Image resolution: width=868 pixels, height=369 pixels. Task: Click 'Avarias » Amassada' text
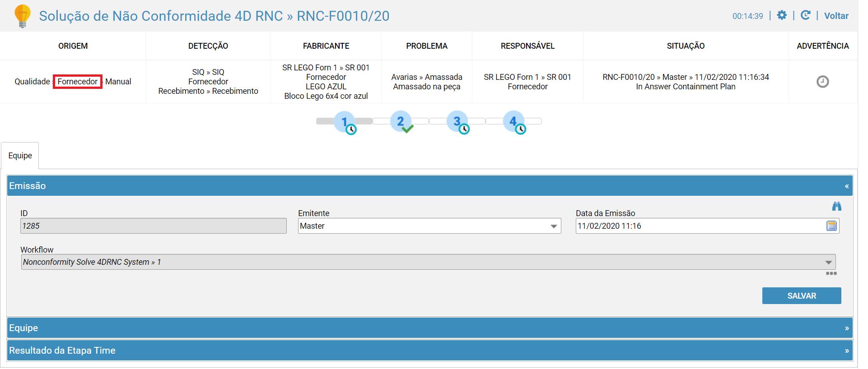427,77
